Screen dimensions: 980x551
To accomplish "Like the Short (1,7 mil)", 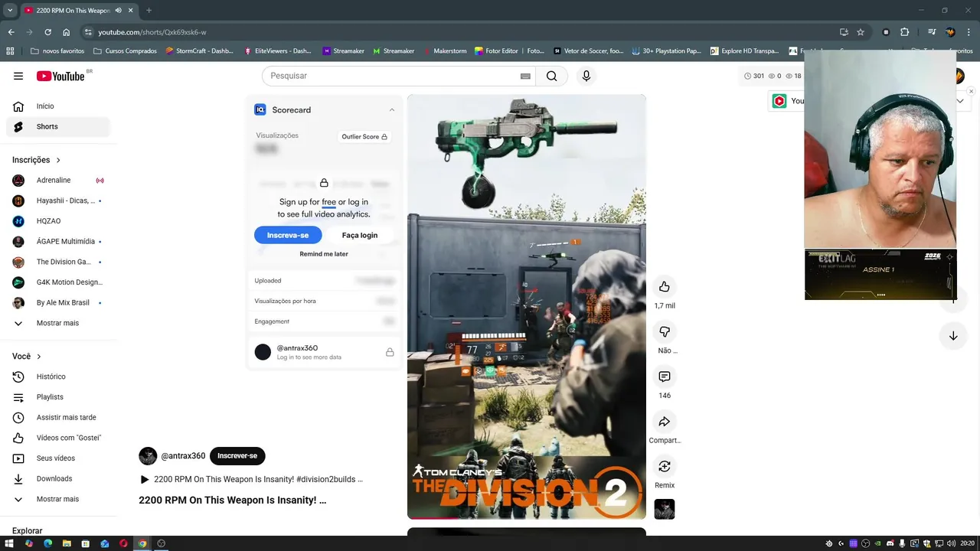I will tap(665, 287).
